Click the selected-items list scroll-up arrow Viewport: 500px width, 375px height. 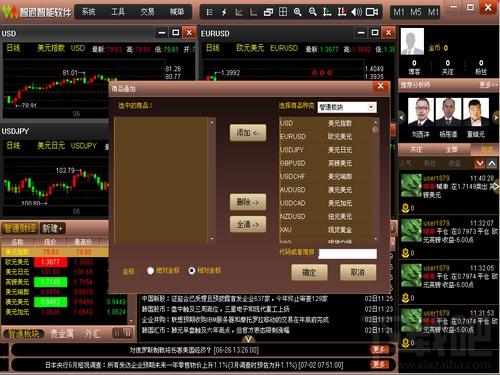tap(212, 122)
